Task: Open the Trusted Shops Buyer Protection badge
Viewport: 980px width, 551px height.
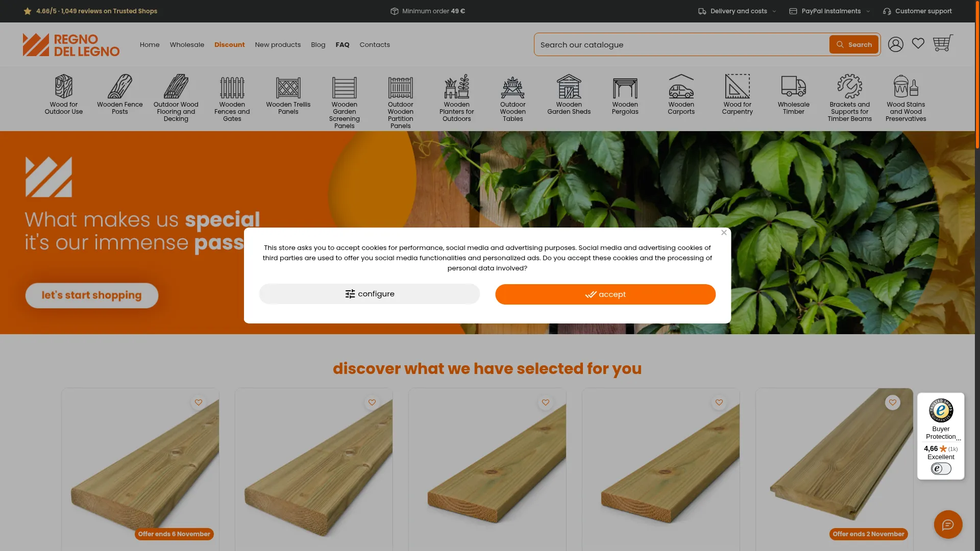Action: click(x=941, y=436)
